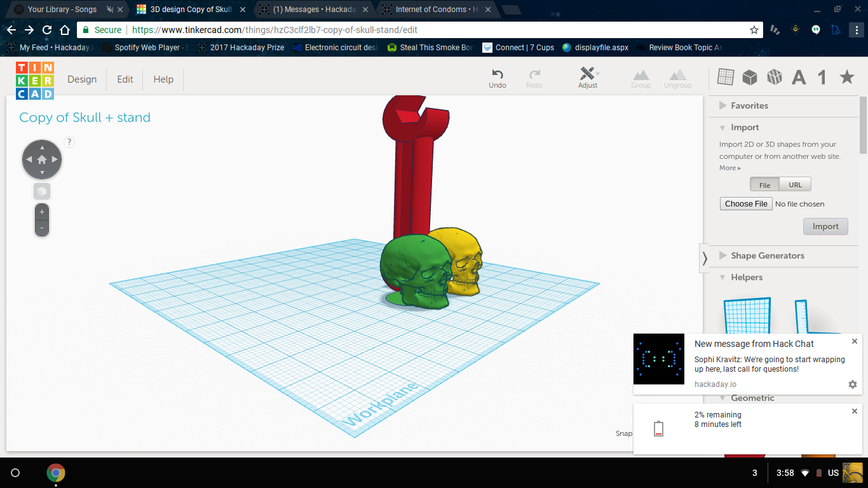Click the Choose File button
The width and height of the screenshot is (868, 488).
pos(746,204)
